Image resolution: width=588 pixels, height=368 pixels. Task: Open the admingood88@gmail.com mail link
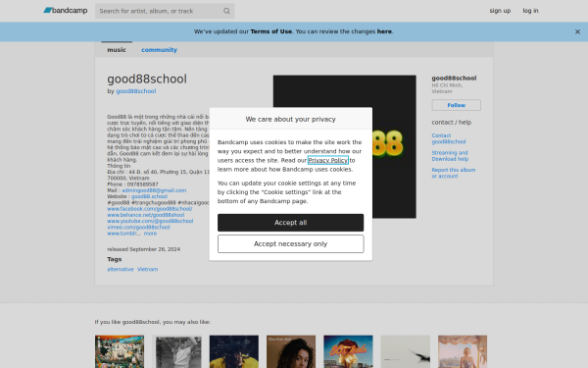tap(154, 190)
